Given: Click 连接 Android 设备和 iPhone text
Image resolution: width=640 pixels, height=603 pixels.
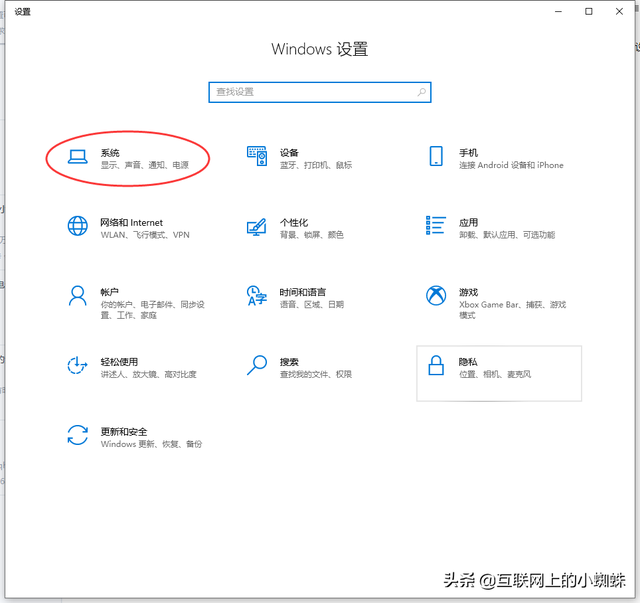Looking at the screenshot, I should 511,165.
